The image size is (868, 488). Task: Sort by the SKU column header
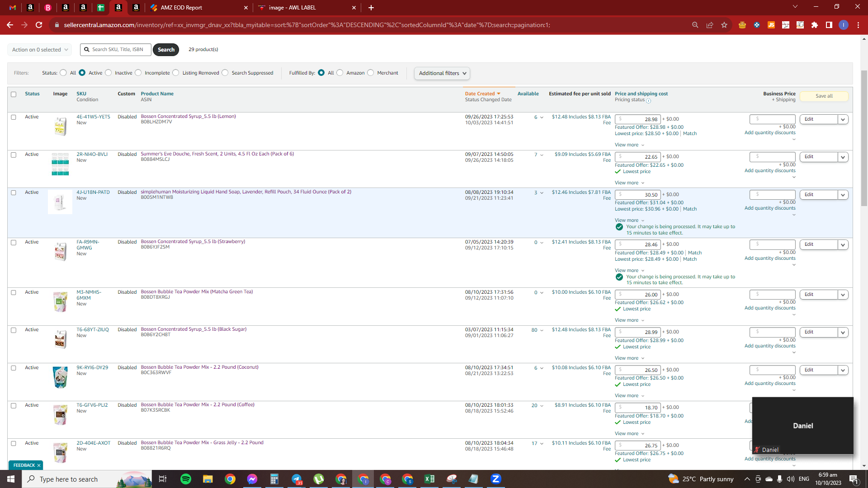tap(81, 94)
